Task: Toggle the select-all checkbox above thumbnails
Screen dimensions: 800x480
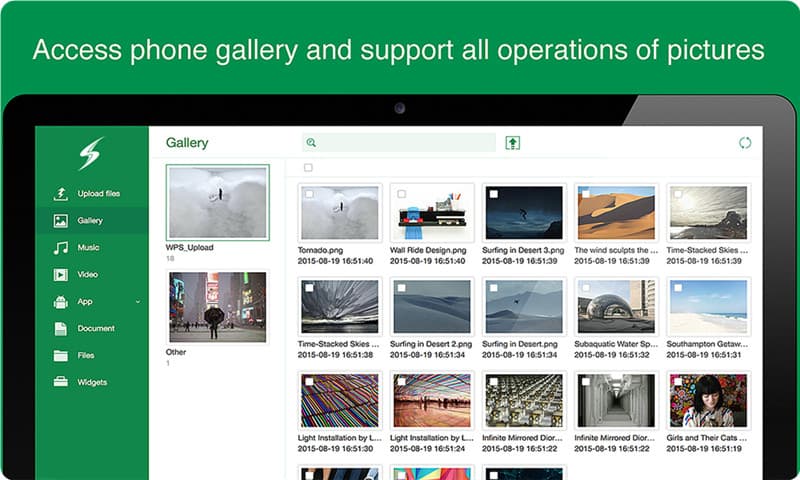Action: [x=308, y=167]
